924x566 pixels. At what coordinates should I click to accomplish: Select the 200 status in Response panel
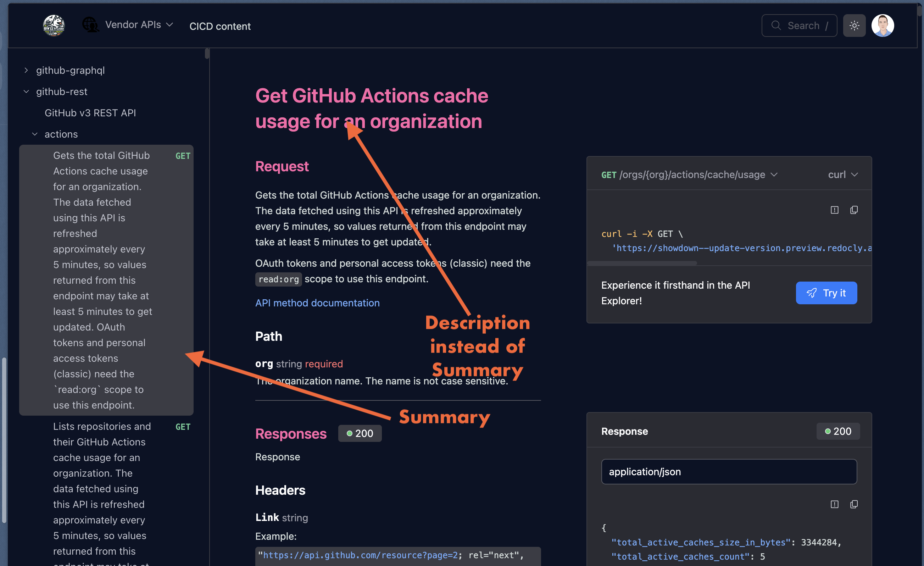point(838,431)
